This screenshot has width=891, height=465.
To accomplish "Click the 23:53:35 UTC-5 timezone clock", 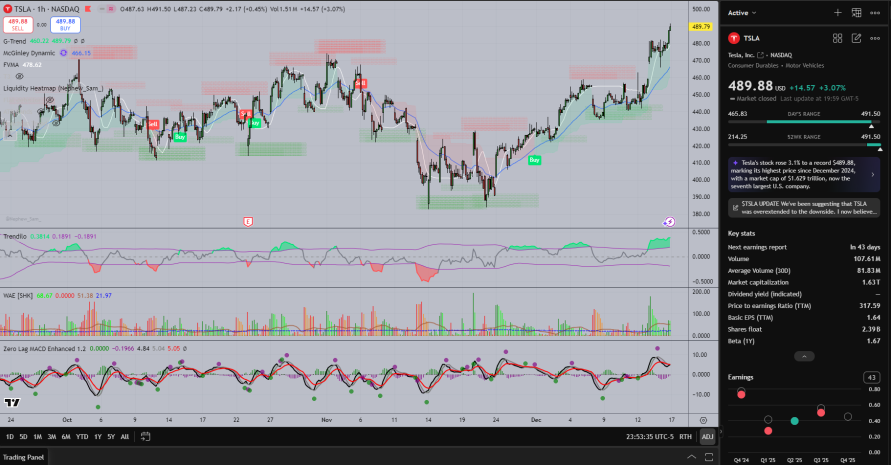I will (649, 437).
